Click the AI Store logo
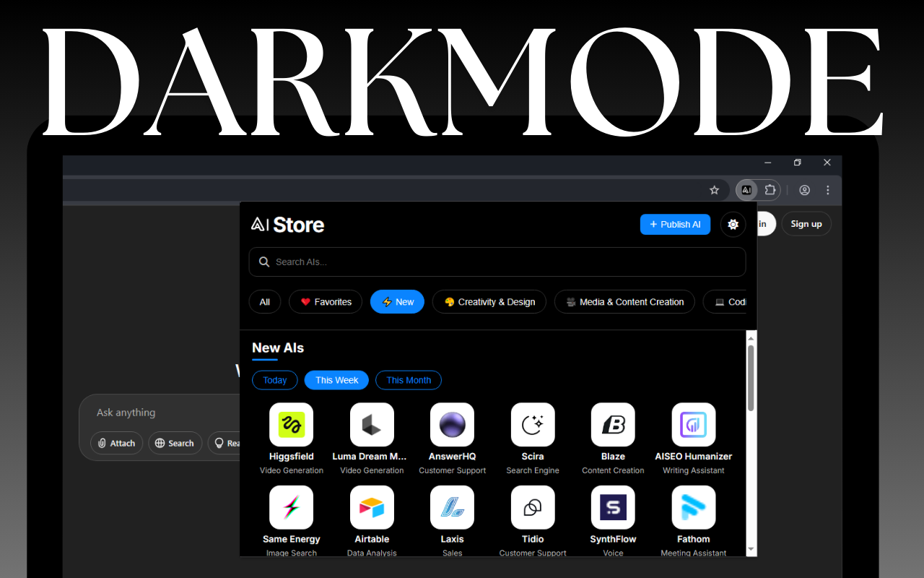The height and width of the screenshot is (578, 924). pyautogui.click(x=287, y=225)
